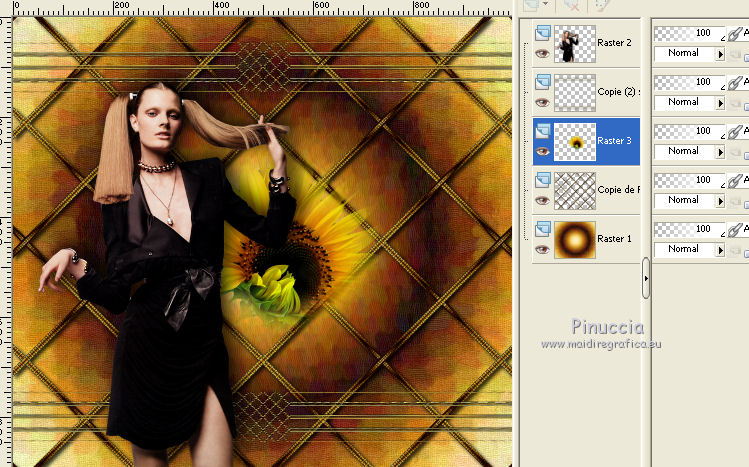
Task: Open the Normal blend mode dropdown for Raster 3
Action: (x=689, y=151)
